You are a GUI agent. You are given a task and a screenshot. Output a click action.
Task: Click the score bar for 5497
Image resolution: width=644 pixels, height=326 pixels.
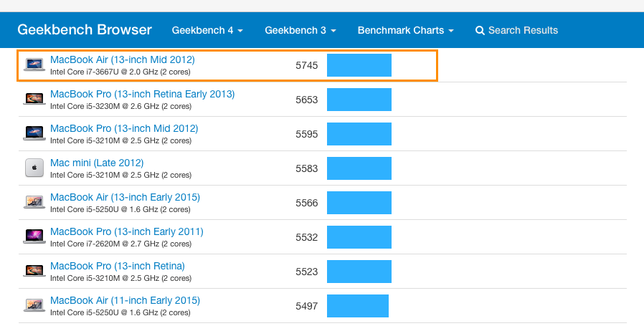coord(358,306)
